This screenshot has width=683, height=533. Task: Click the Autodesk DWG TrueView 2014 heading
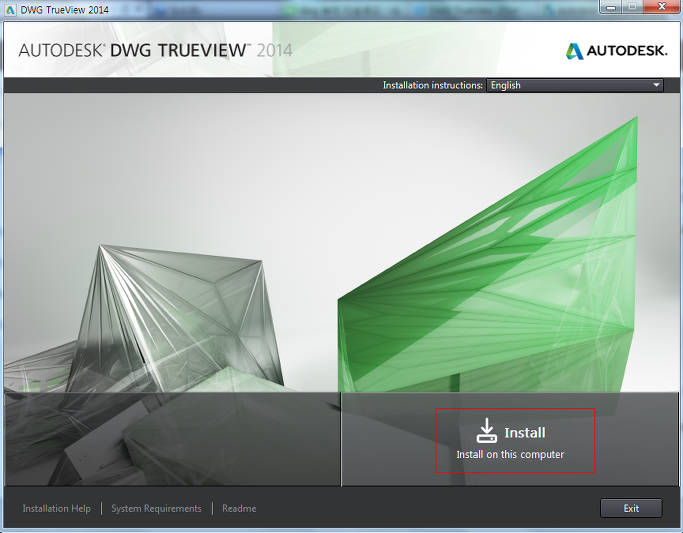(155, 51)
